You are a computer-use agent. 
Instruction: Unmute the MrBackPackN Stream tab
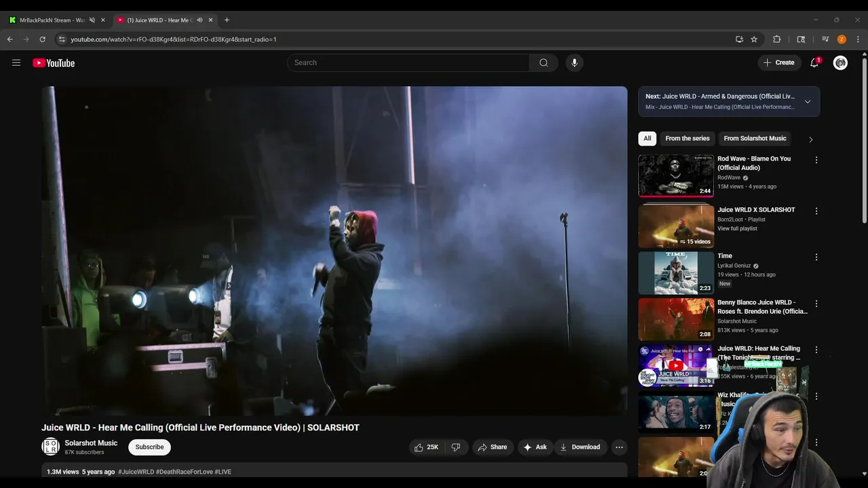(x=92, y=20)
